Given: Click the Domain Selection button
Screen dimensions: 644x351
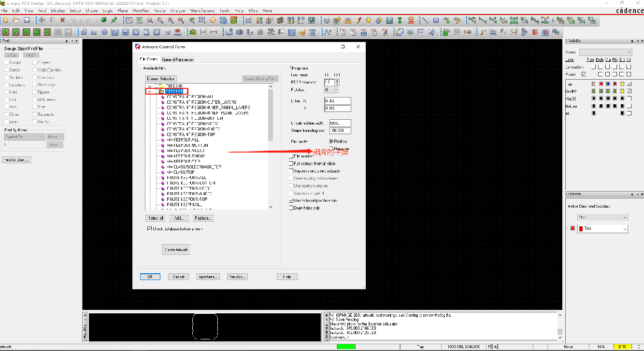Looking at the screenshot, I should pos(161,78).
